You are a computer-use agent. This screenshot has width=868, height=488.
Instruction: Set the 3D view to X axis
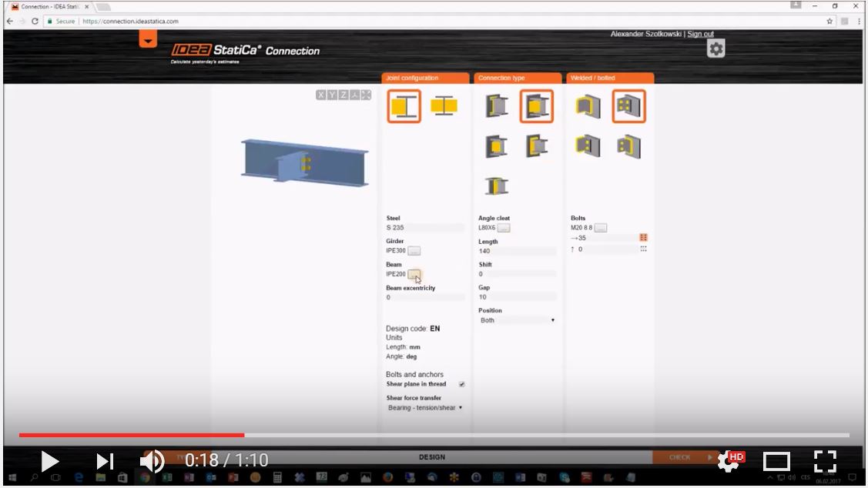[x=320, y=95]
